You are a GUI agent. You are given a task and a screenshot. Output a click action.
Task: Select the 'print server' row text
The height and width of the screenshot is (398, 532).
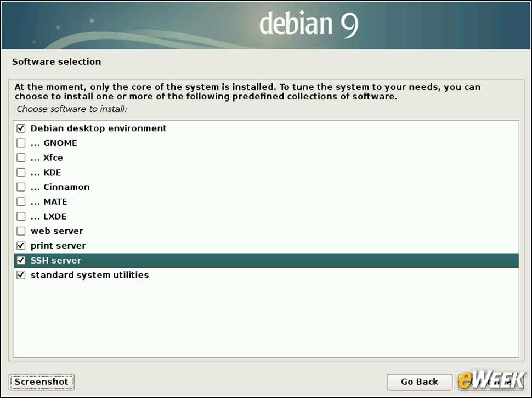(58, 245)
